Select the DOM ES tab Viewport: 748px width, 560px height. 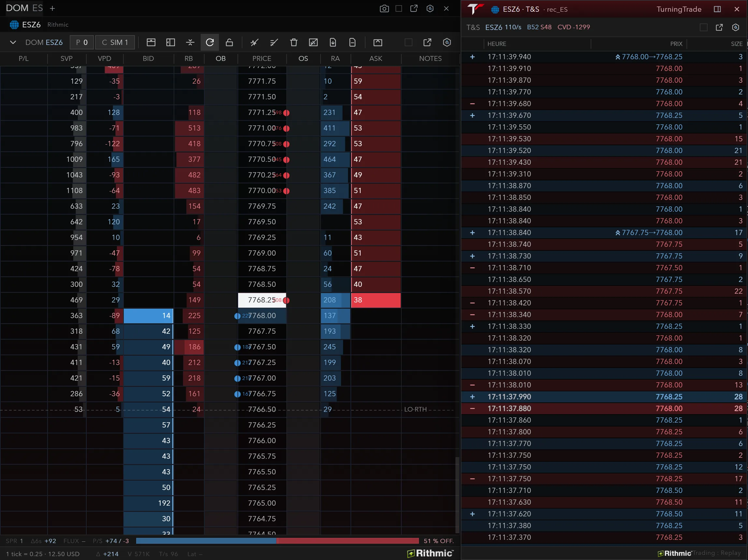tap(24, 8)
